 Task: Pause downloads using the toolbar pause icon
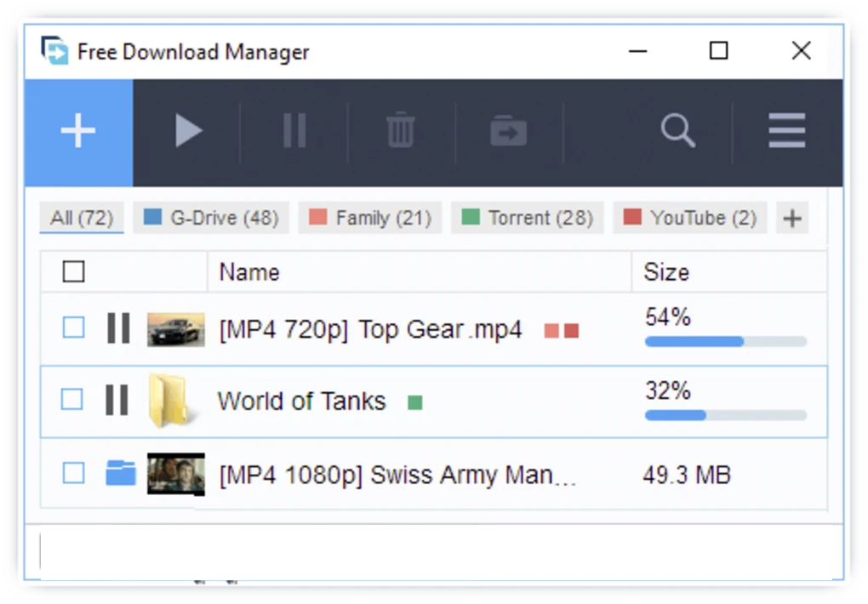point(294,131)
